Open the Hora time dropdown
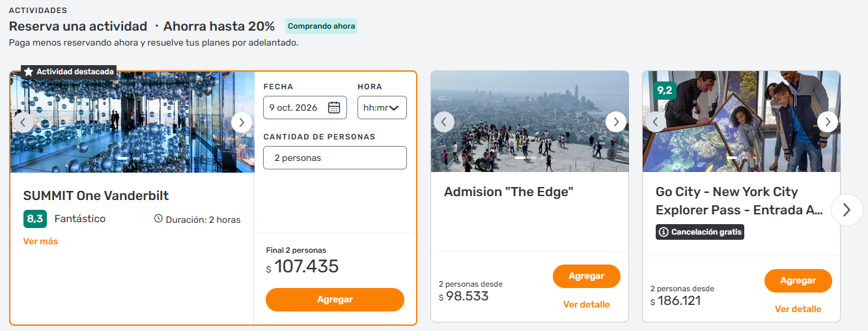The width and height of the screenshot is (868, 331). 382,108
